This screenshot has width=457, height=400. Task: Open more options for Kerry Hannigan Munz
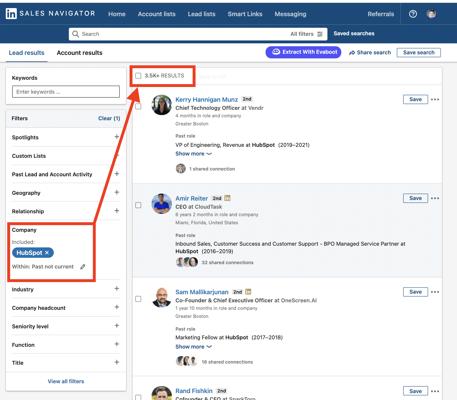pyautogui.click(x=435, y=99)
